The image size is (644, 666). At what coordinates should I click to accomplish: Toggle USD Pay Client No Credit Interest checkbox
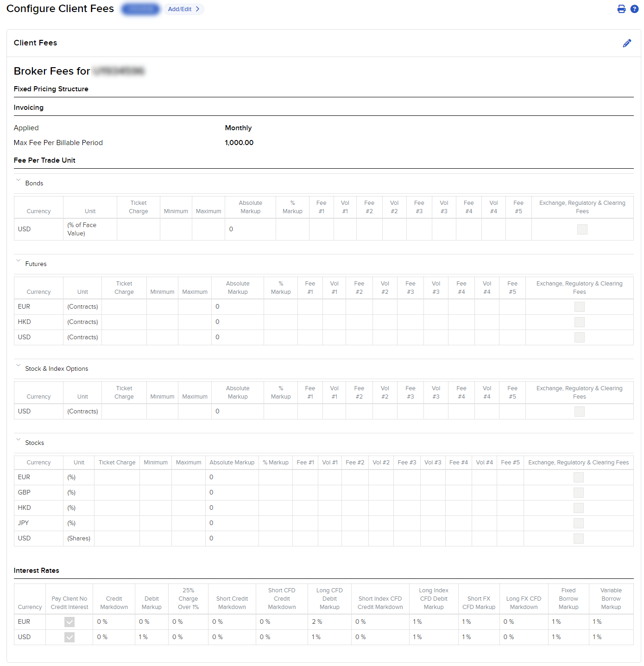click(x=69, y=637)
